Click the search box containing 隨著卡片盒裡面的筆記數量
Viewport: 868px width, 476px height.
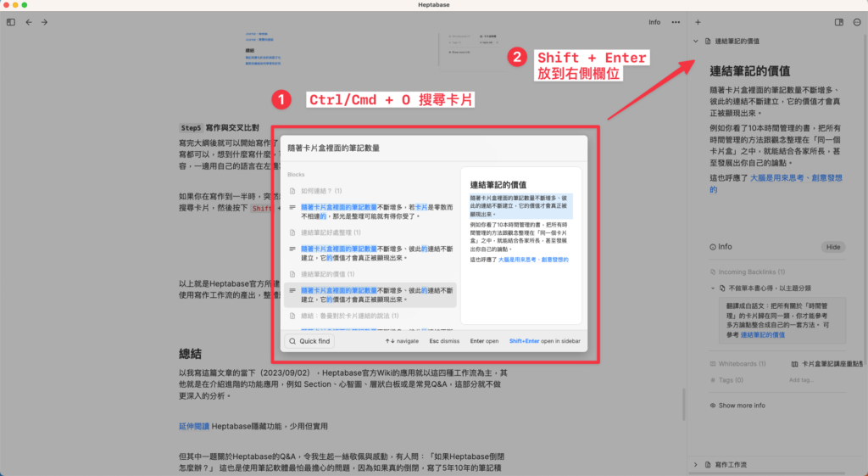pyautogui.click(x=433, y=148)
